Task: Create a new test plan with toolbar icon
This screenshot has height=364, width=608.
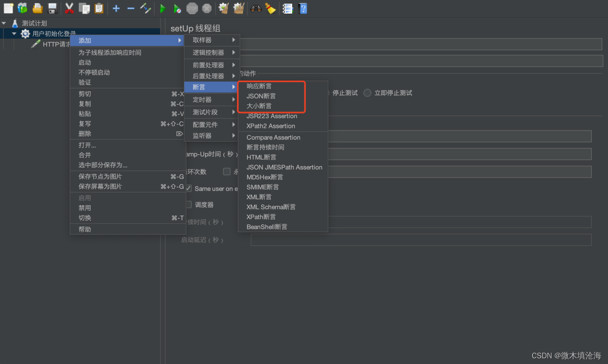Action: [8, 8]
